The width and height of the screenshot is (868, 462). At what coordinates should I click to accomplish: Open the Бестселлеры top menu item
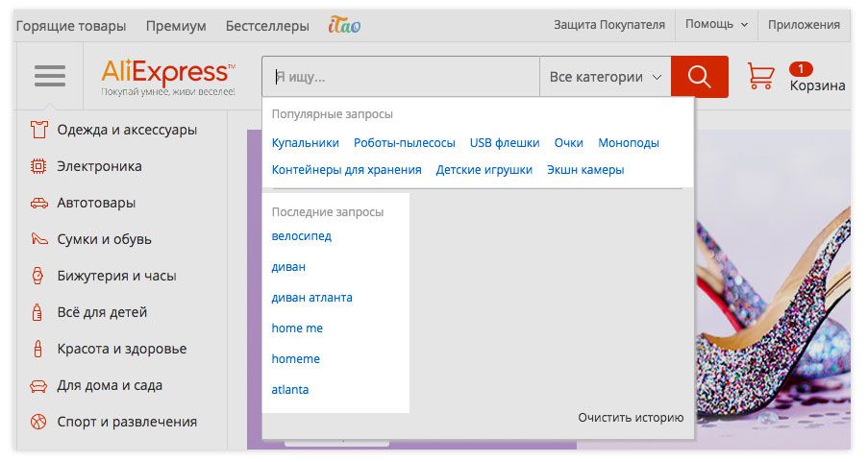(x=267, y=26)
